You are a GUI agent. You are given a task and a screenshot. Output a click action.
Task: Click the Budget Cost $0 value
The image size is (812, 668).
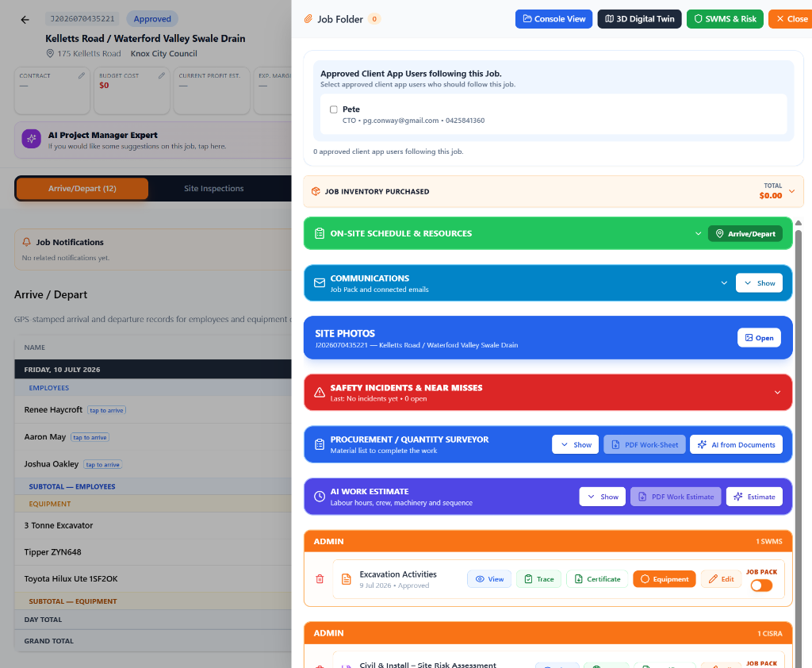pyautogui.click(x=104, y=86)
